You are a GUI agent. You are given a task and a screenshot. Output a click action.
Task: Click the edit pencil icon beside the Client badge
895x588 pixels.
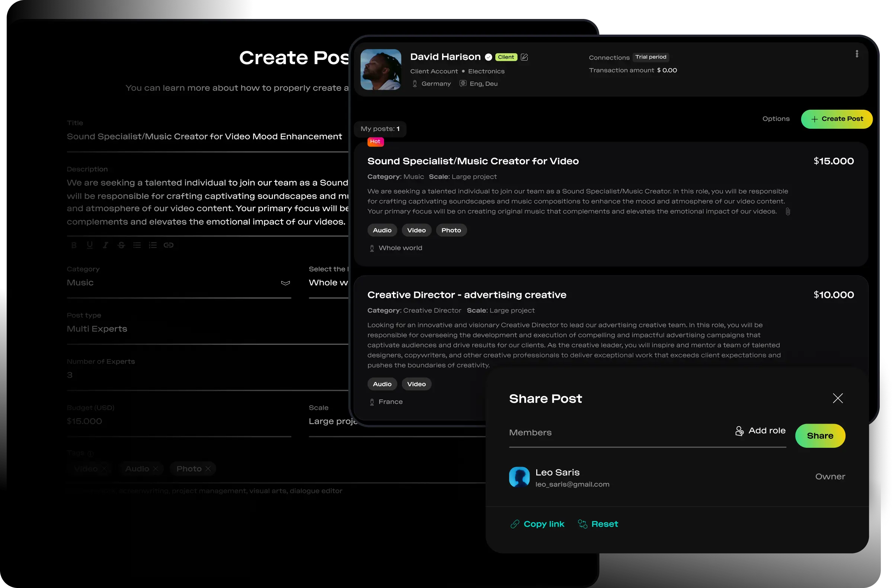tap(524, 57)
